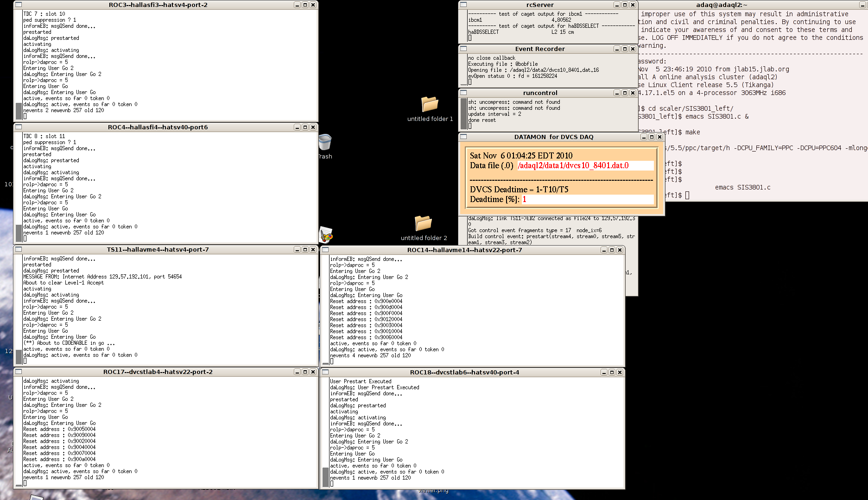Click 'update interval = 2' in runcontrol
The image size is (868, 500).
[x=494, y=114]
